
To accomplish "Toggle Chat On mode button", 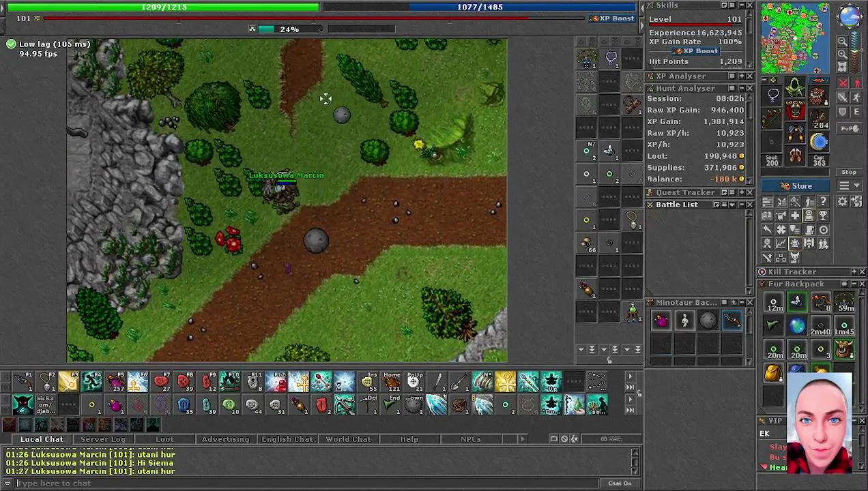I will (620, 483).
